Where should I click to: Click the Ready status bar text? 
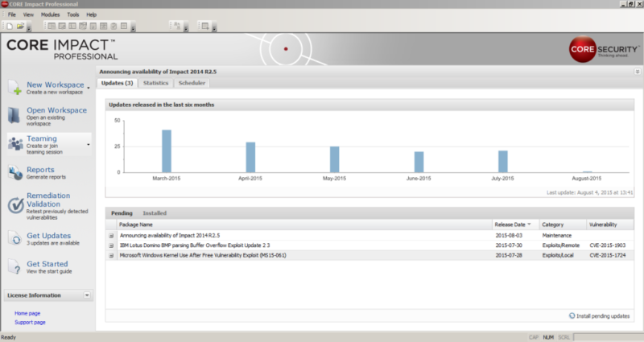(x=8, y=337)
